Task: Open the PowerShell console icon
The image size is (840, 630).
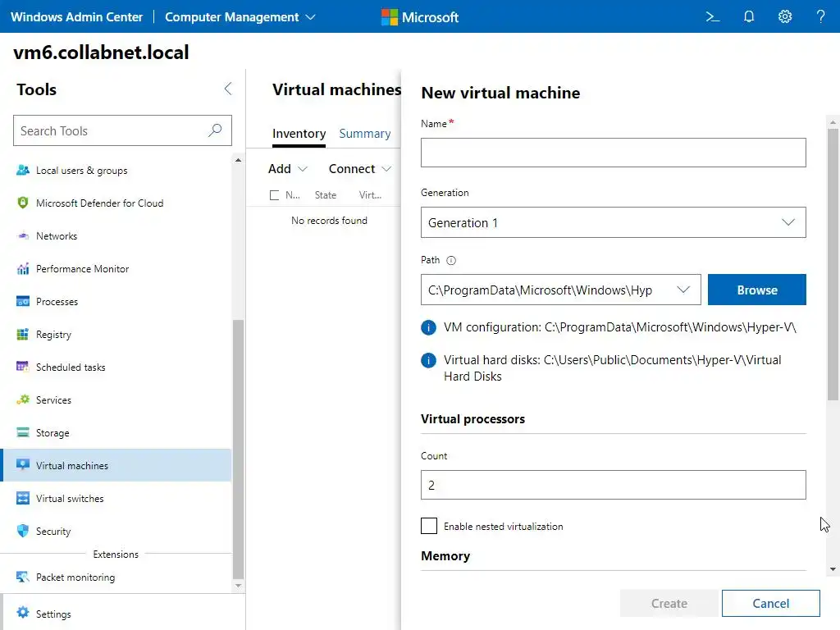Action: (713, 16)
